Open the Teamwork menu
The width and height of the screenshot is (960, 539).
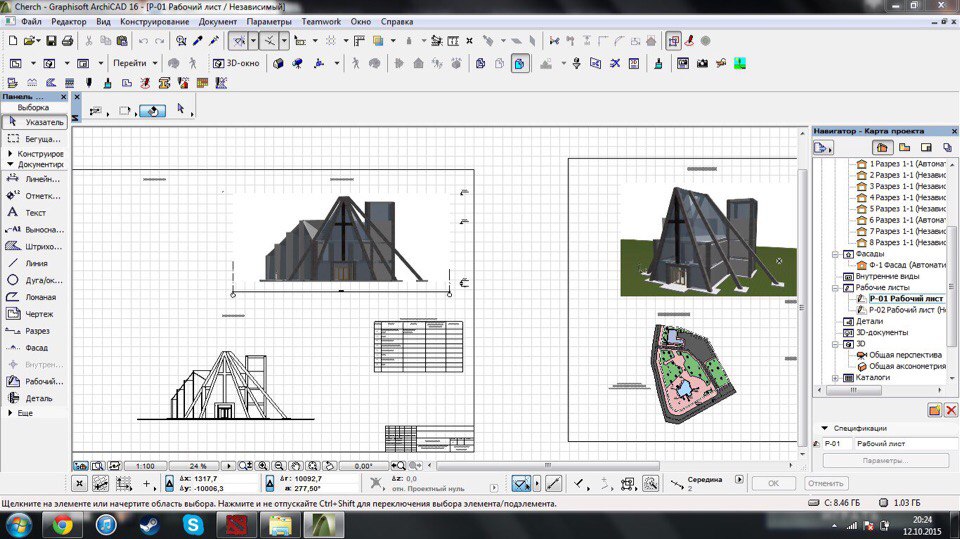coord(321,21)
